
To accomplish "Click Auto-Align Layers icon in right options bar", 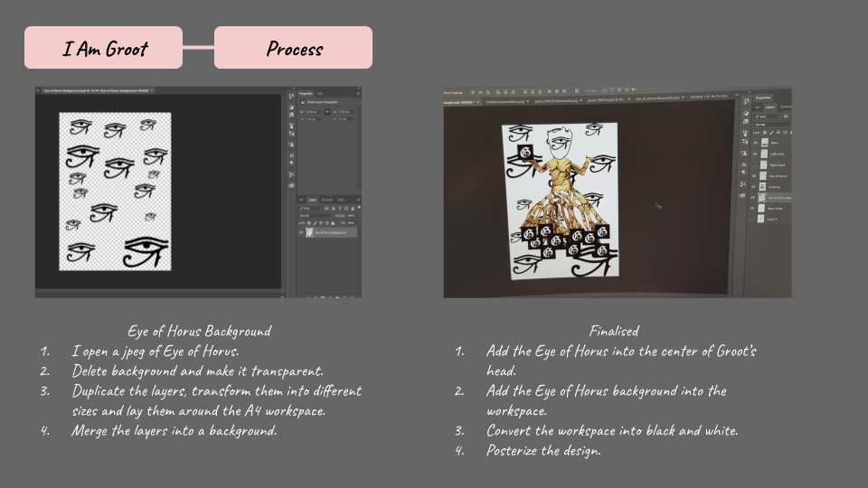I will (577, 90).
